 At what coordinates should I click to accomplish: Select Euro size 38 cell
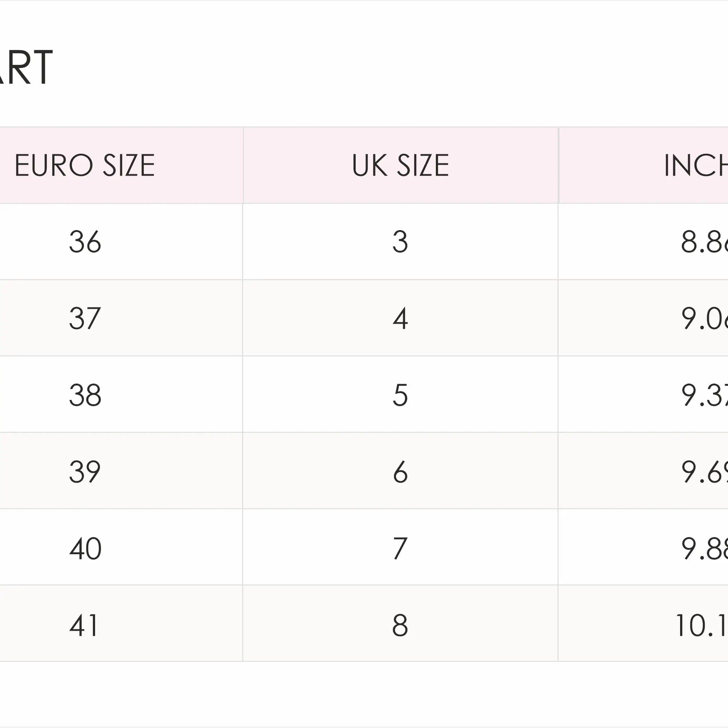coord(121,395)
